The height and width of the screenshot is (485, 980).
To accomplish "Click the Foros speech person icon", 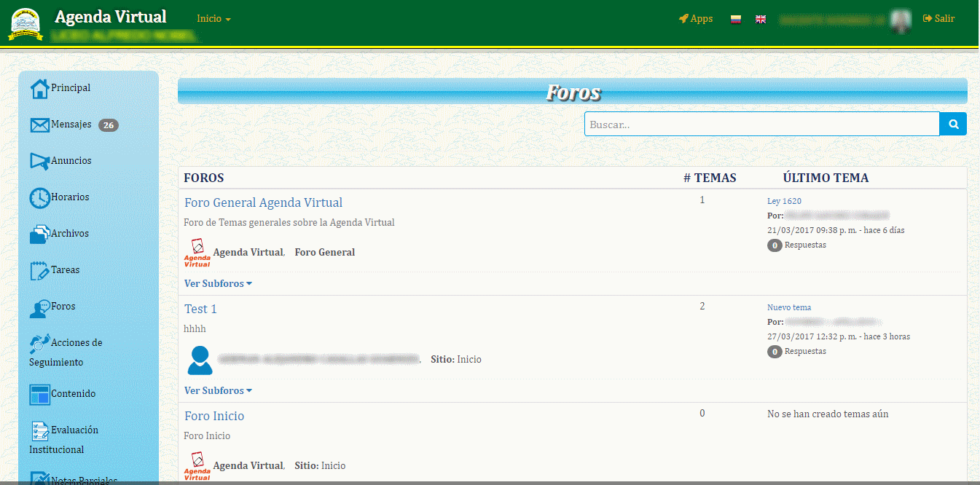I will click(39, 307).
